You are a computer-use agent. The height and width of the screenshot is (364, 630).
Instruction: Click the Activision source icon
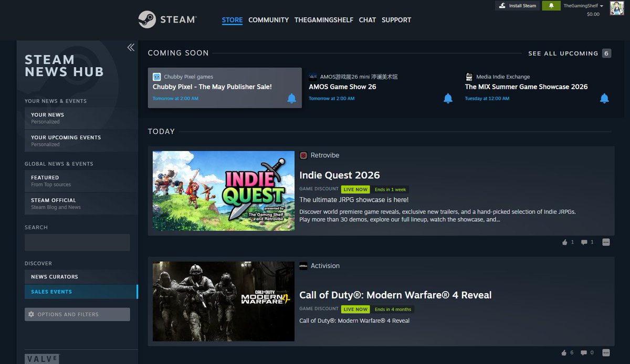point(303,266)
